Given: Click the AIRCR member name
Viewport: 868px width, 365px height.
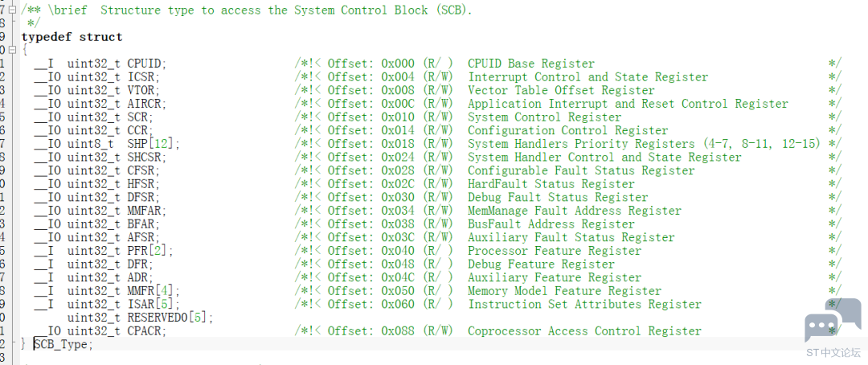Looking at the screenshot, I should (x=145, y=104).
